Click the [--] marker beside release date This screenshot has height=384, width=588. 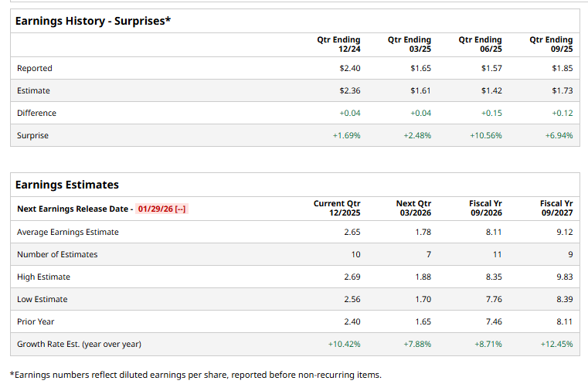point(181,209)
